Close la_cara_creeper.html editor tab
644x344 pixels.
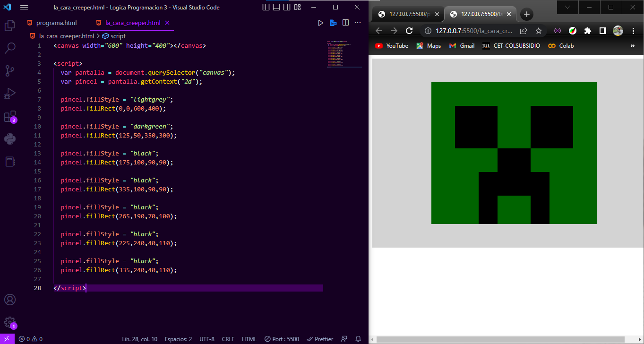(167, 23)
